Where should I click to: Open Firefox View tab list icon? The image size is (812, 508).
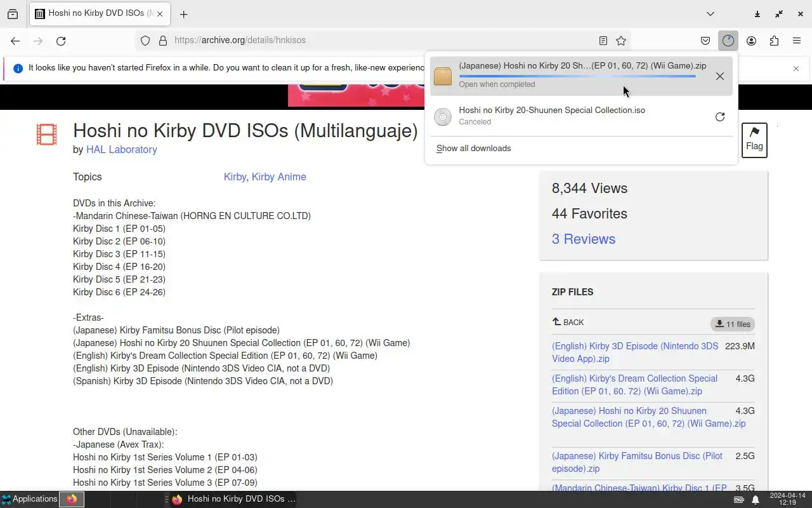[x=13, y=14]
